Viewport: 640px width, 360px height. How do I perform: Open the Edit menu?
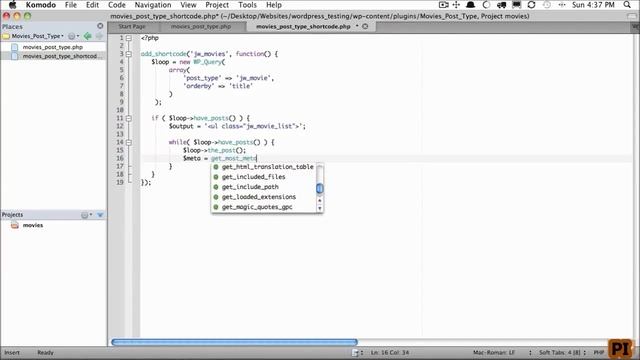(92, 5)
